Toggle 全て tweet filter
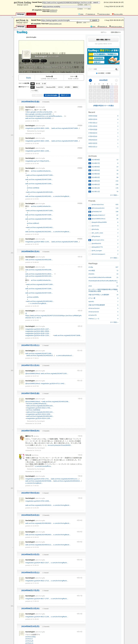The image size is (138, 644). pyautogui.click(x=33, y=87)
